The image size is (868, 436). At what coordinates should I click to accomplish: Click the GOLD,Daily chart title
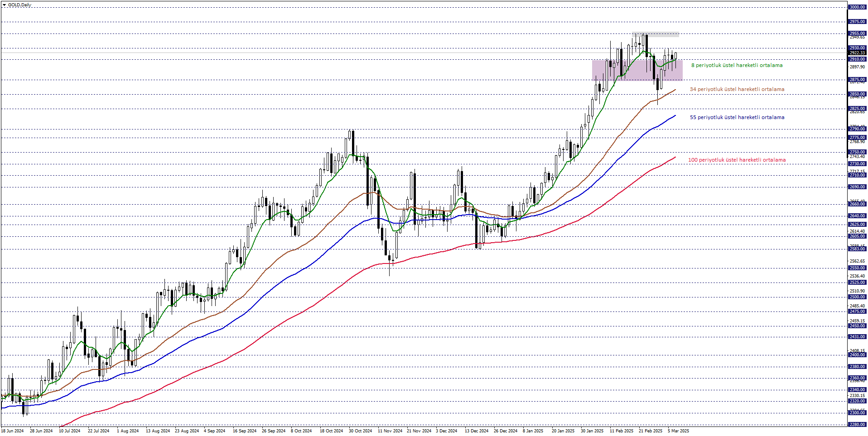[x=19, y=5]
